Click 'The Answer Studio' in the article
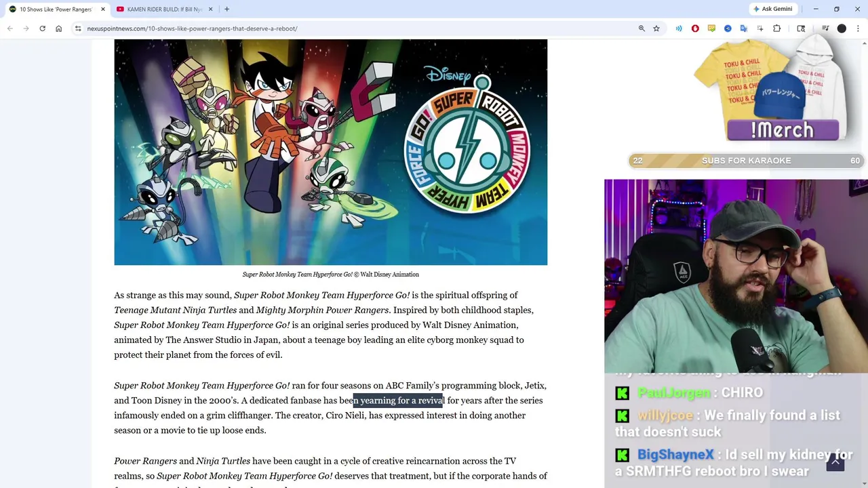Viewport: 868px width, 488px height. (x=203, y=340)
